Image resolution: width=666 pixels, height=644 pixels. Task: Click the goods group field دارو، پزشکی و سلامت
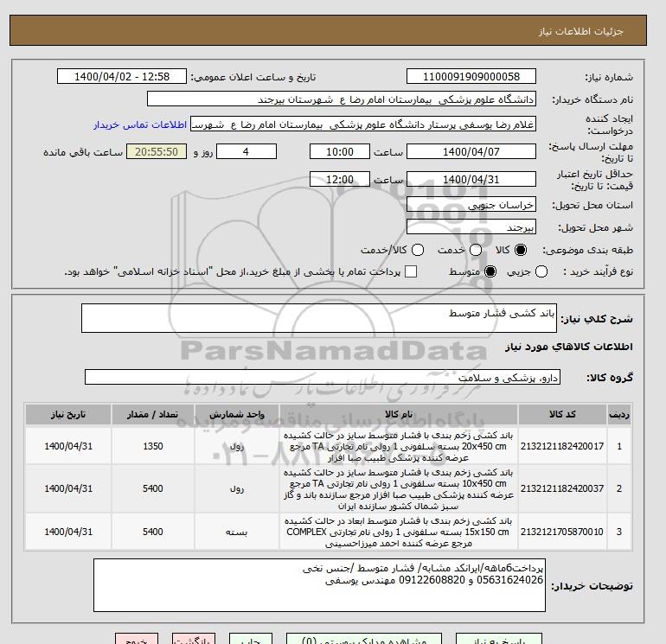(323, 377)
